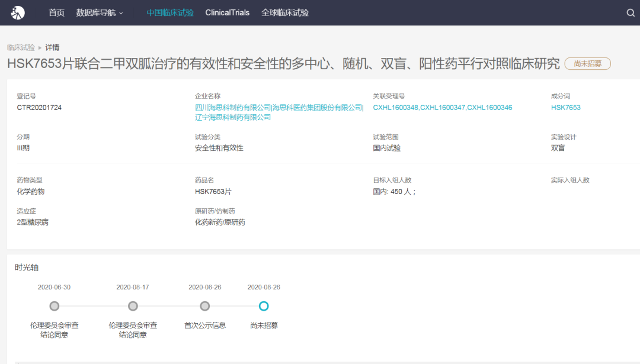
Task: Click breadcrumb 详情 text
Action: pos(52,48)
